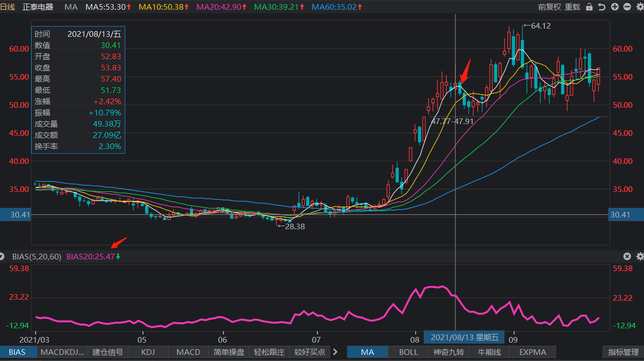The image size is (644, 361).
Task: Switch to the 较好买点 tab
Action: [x=310, y=352]
